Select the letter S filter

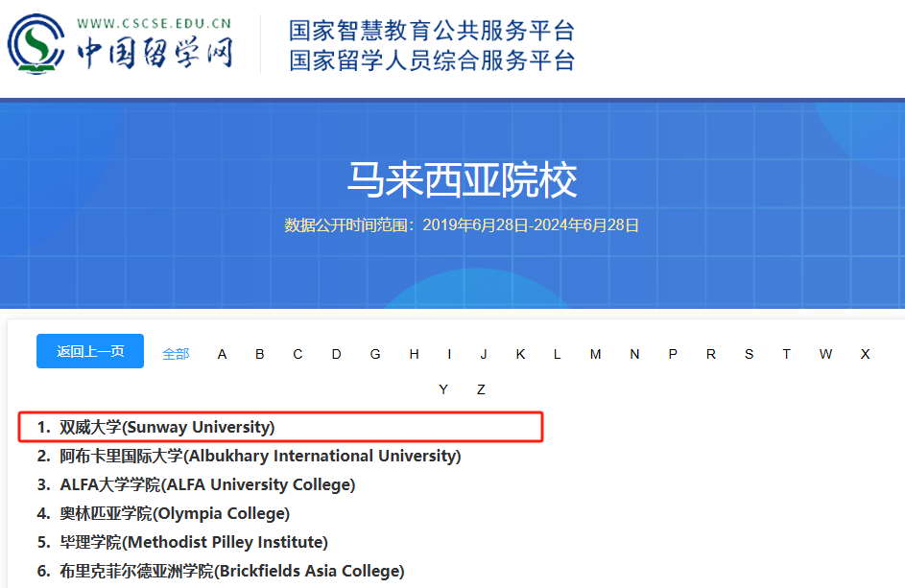coord(749,353)
